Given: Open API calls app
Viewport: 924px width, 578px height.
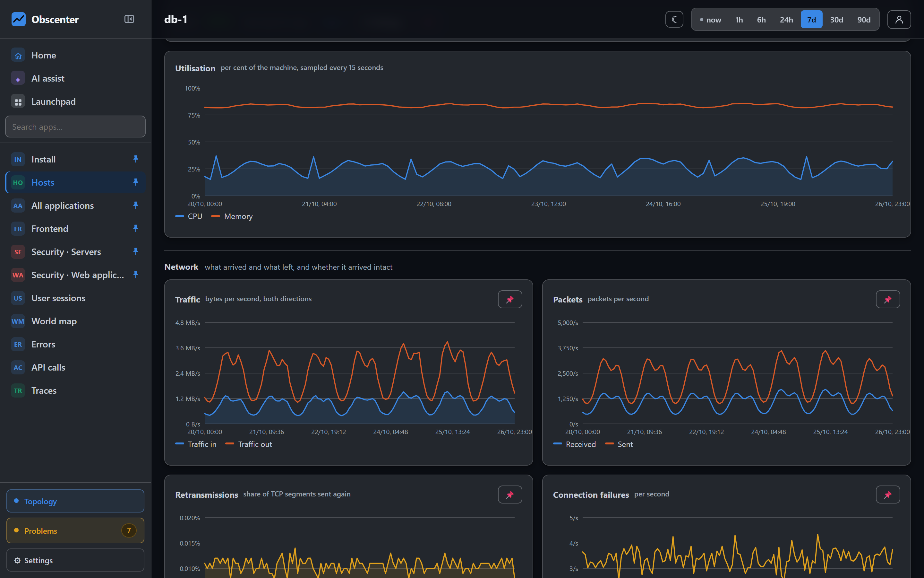Looking at the screenshot, I should pos(75,367).
